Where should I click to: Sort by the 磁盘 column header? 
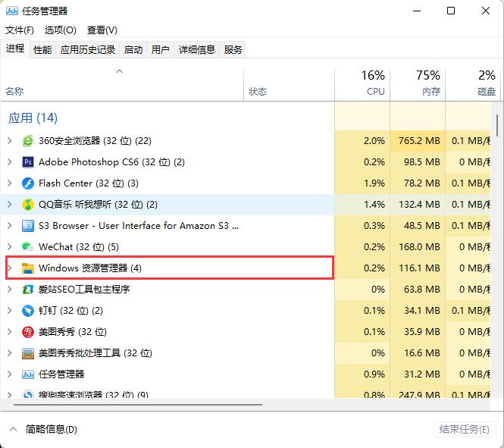pos(472,84)
